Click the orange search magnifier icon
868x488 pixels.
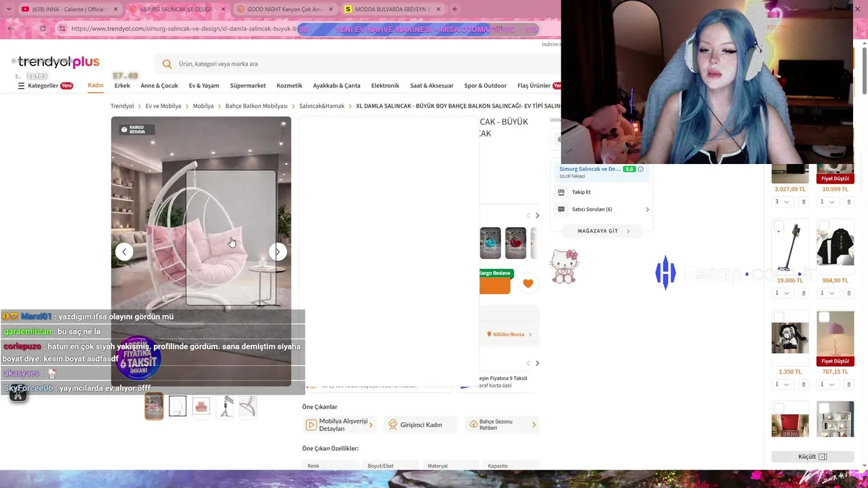click(167, 64)
